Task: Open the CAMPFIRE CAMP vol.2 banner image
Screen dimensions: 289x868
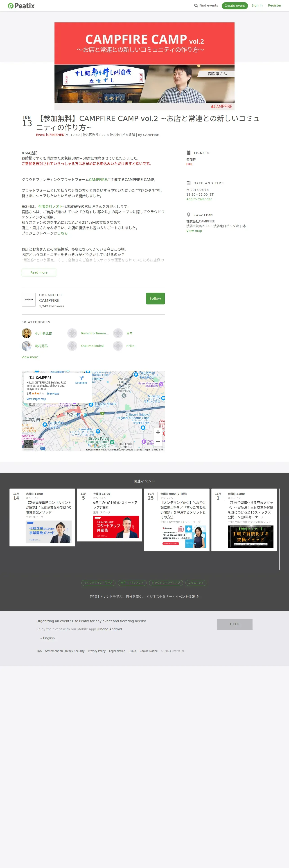Action: pos(144,66)
